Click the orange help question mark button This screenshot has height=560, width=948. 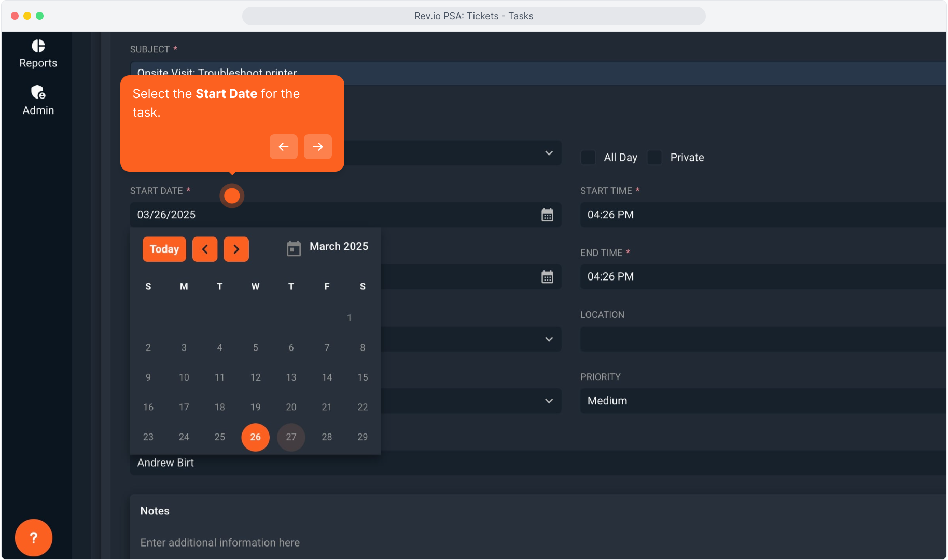click(34, 538)
